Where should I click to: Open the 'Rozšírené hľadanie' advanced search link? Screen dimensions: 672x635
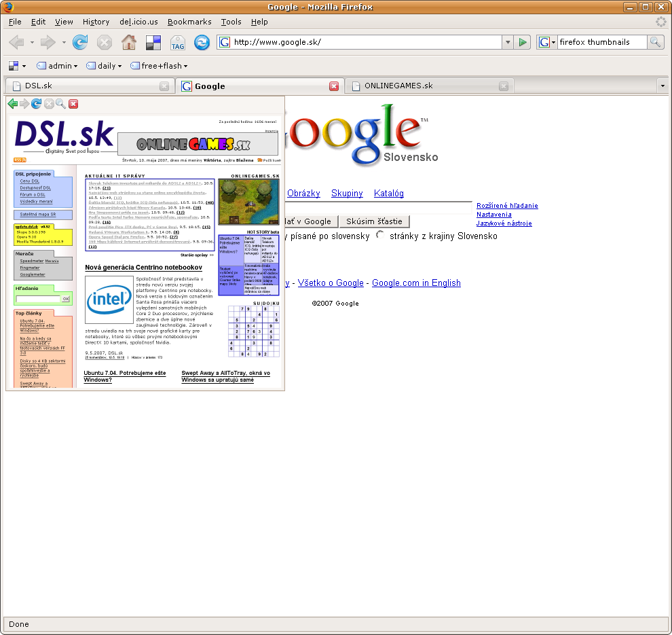click(507, 206)
